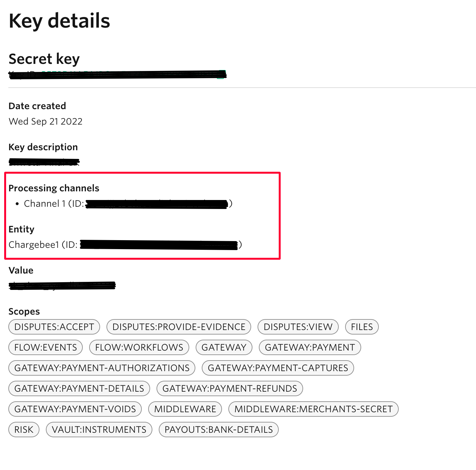Click the plain MIDDLEWARE scope chip

(x=185, y=409)
